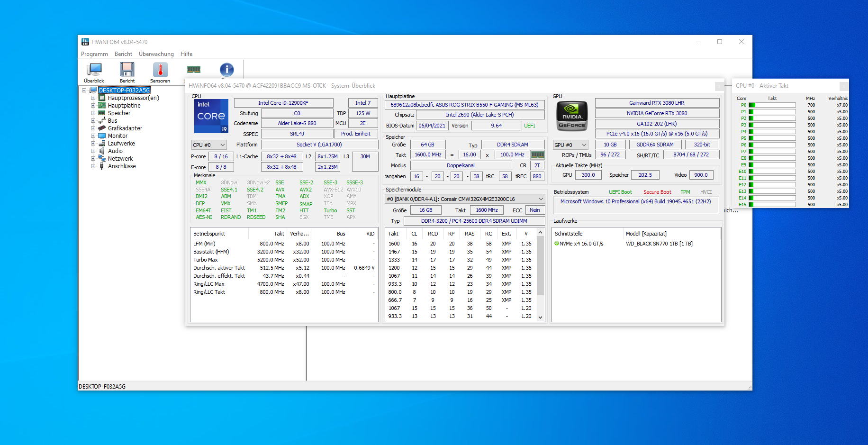
Task: Open the Speichermodule Corsair module dropdown
Action: point(465,199)
